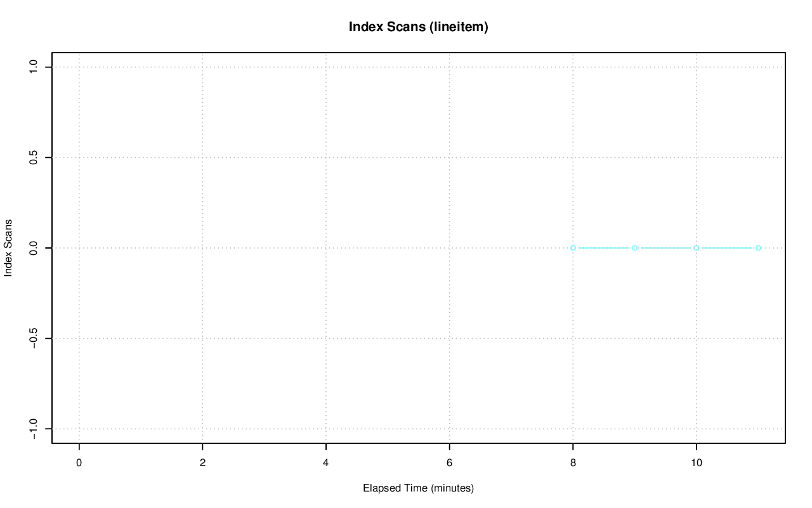Click the x-axis tick label "6"
The height and width of the screenshot is (508, 812).
(x=449, y=463)
